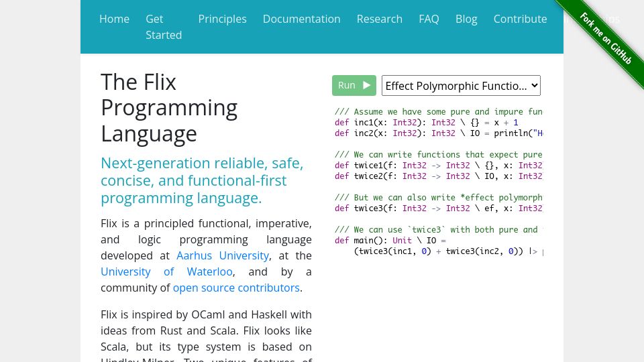Select Documentation in the navigation bar
This screenshot has width=644, height=362.
point(301,19)
